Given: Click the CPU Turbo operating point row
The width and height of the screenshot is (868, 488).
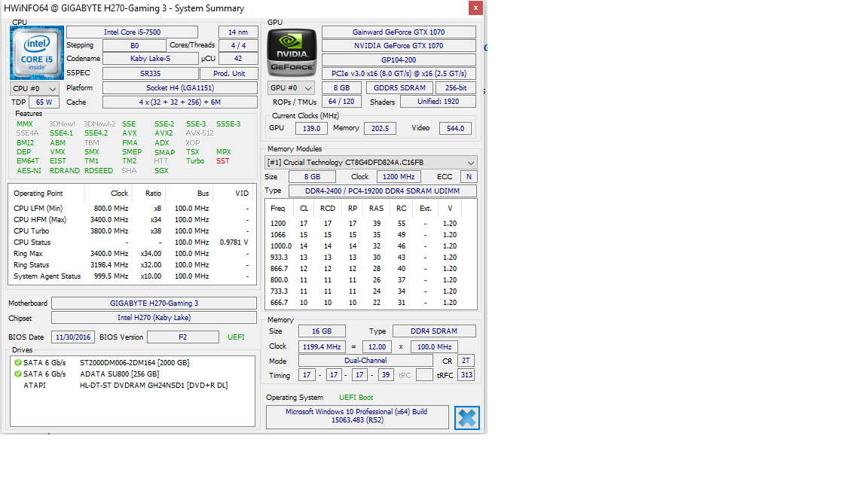Looking at the screenshot, I should 132,230.
